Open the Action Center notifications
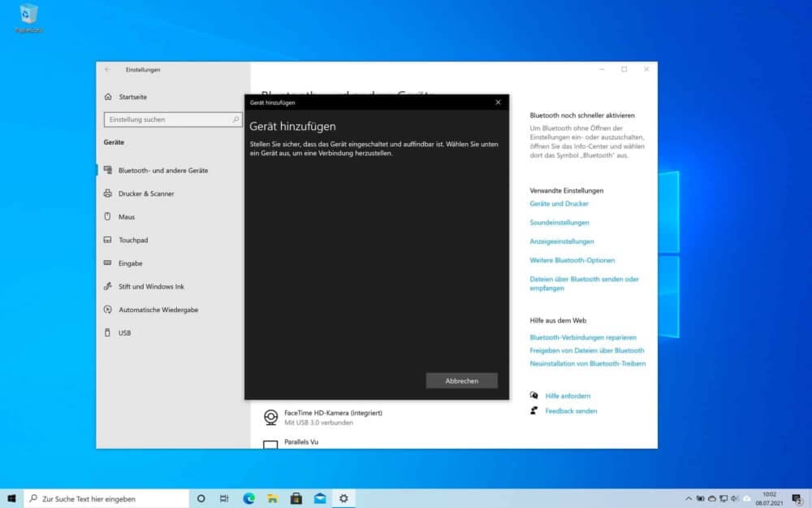The image size is (812, 508). (797, 499)
